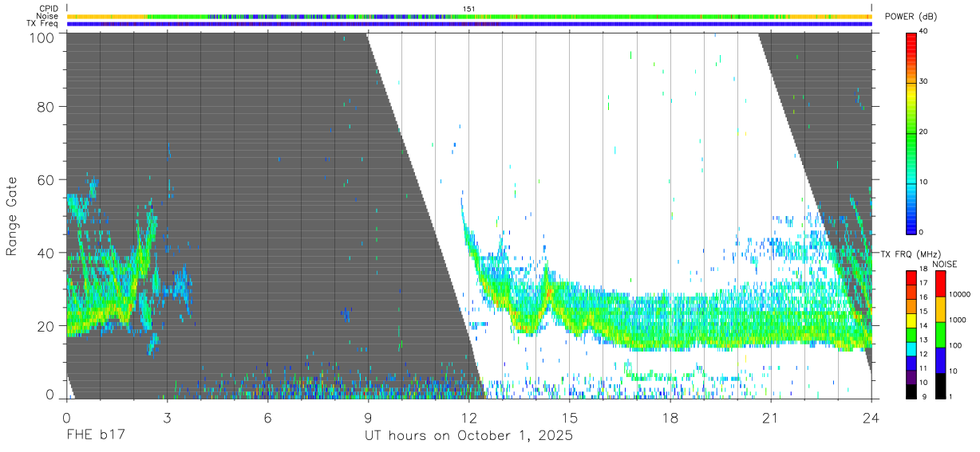The width and height of the screenshot is (980, 452).
Task: Click the 'NOISE' legend title
Action: coord(946,264)
